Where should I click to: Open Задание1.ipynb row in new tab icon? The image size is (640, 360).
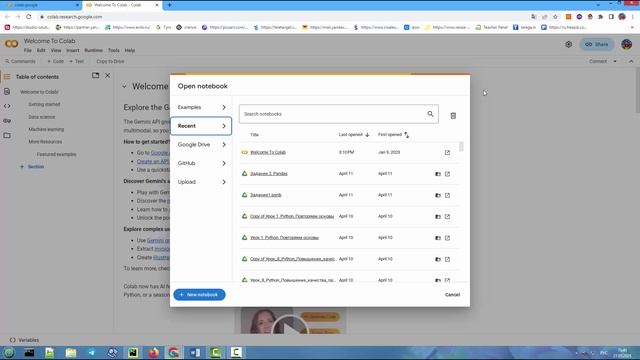pyautogui.click(x=447, y=195)
